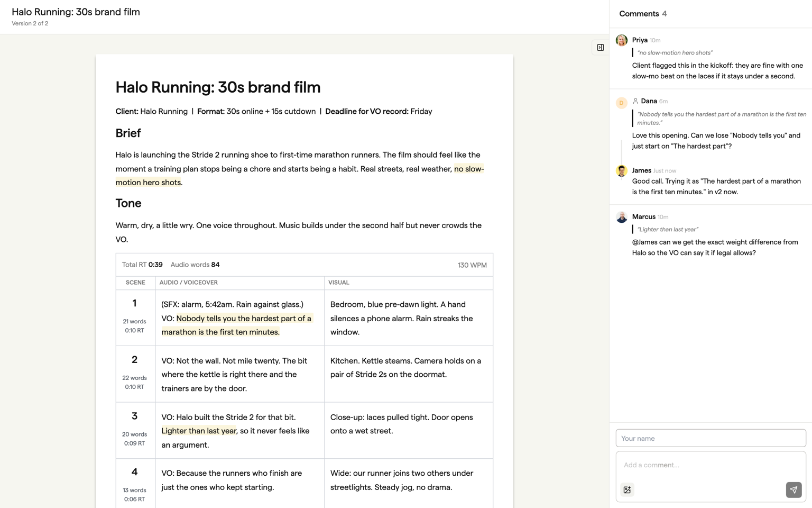
Task: Click the main heading 'Halo Running: 30s brand film'
Action: pos(218,87)
